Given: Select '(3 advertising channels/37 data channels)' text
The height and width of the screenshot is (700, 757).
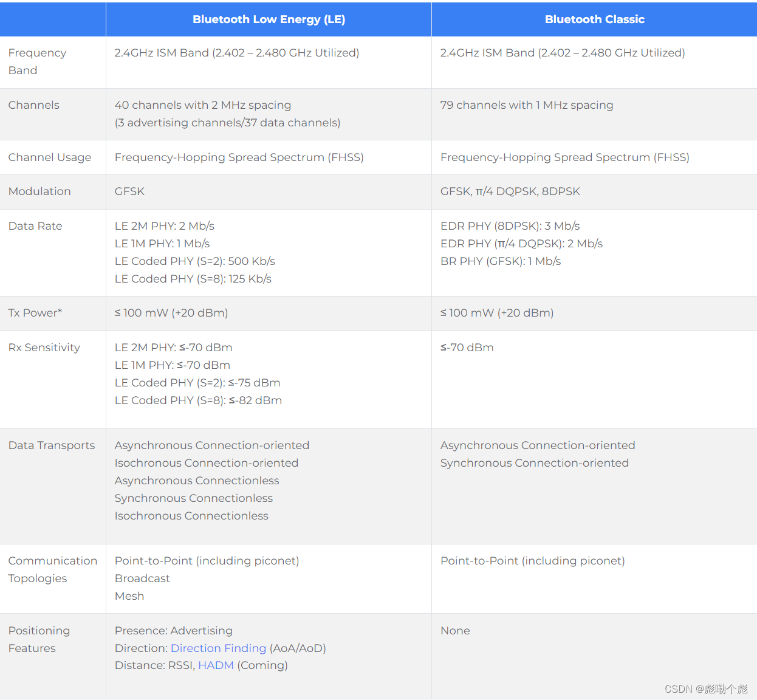Looking at the screenshot, I should 227,123.
